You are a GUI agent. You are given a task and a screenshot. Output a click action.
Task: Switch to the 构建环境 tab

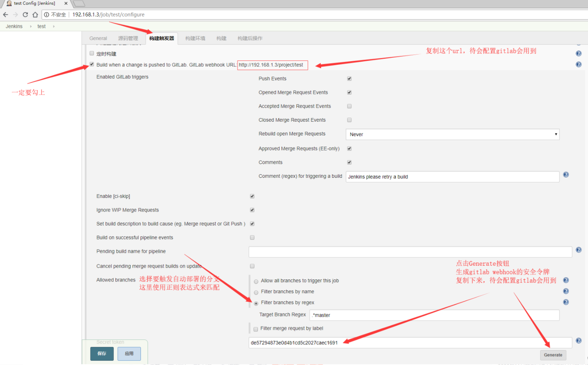(195, 38)
